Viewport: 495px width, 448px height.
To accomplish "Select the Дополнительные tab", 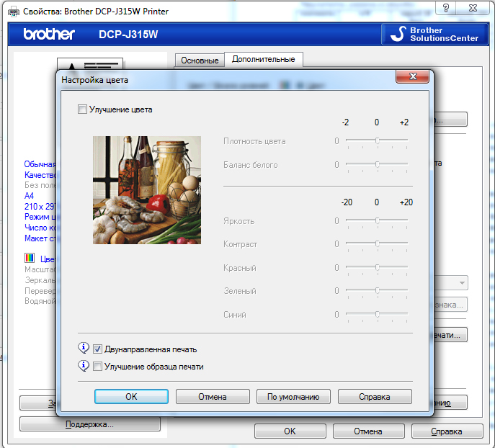I will point(263,60).
